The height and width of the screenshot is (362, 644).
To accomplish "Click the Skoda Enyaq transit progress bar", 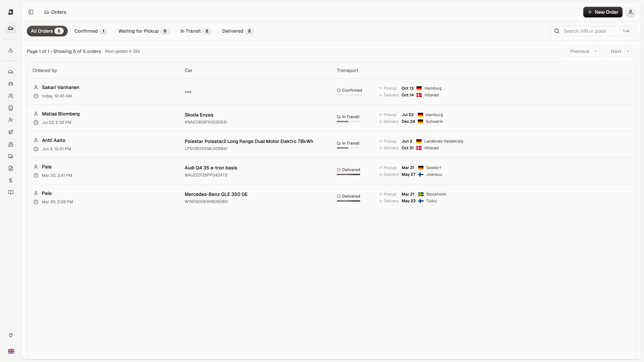I will (x=348, y=122).
